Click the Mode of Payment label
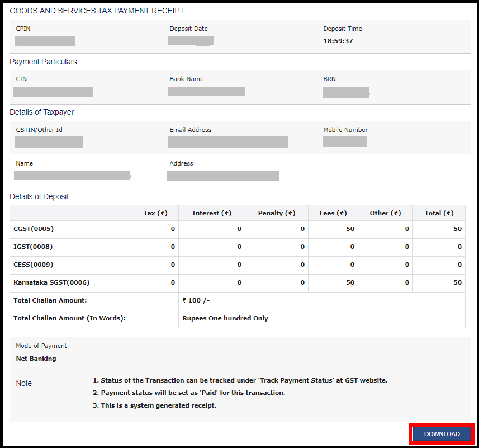The height and width of the screenshot is (448, 479). tap(41, 346)
